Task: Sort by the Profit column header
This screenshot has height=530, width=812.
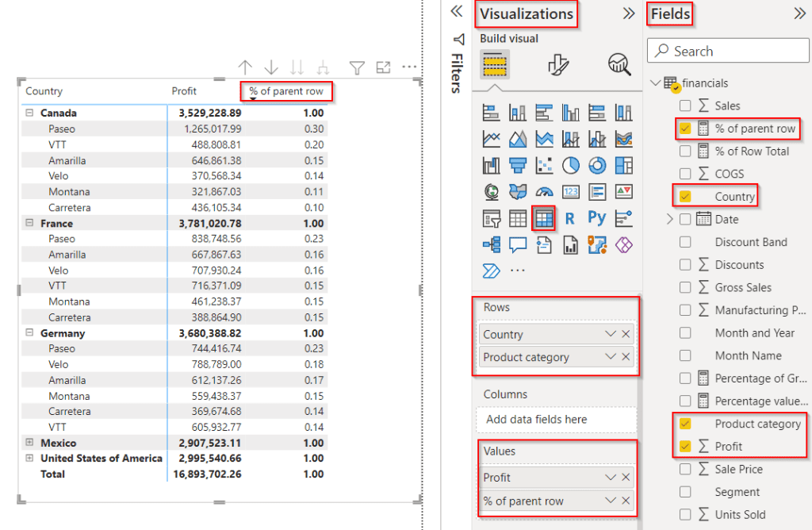Action: 184,91
